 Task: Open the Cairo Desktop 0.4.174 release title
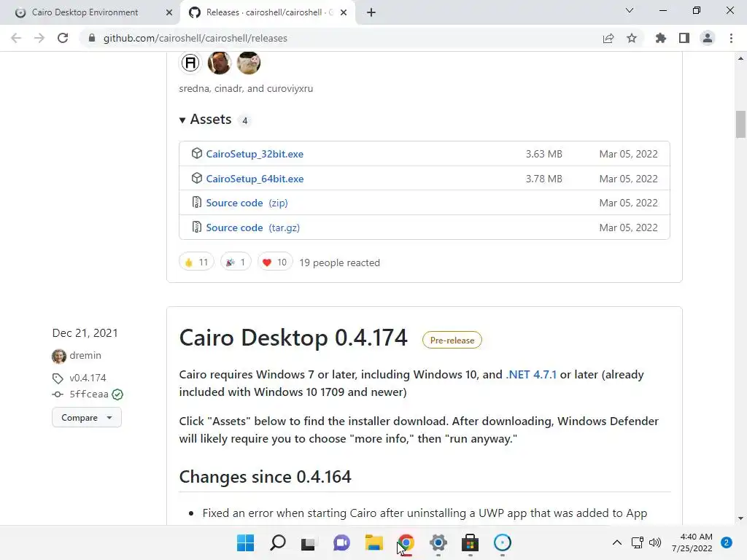click(x=293, y=338)
